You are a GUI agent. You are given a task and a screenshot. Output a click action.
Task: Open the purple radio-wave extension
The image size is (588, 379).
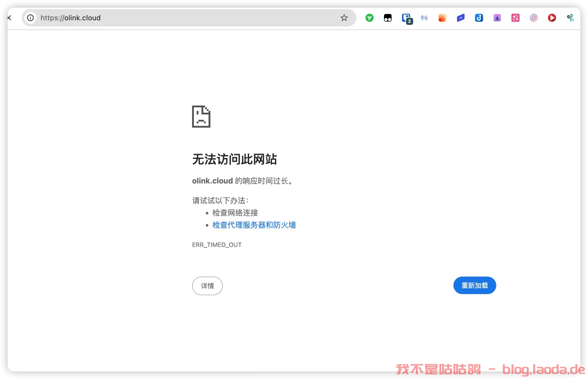[x=424, y=18]
